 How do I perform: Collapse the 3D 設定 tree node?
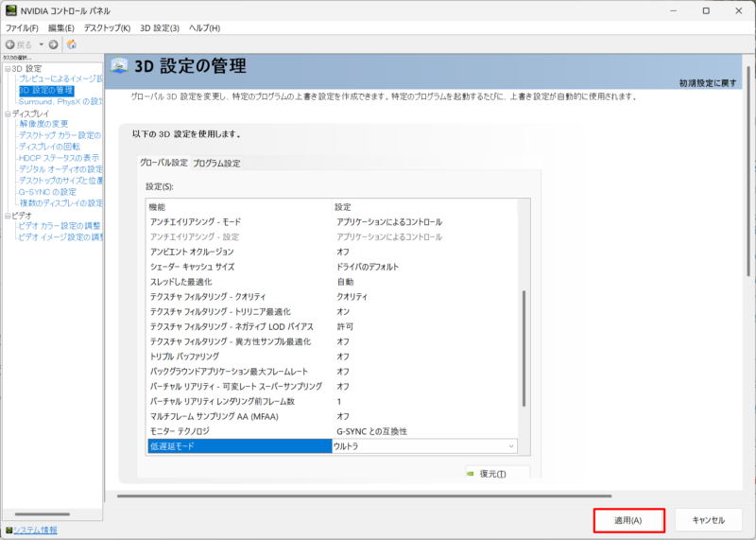coord(8,69)
